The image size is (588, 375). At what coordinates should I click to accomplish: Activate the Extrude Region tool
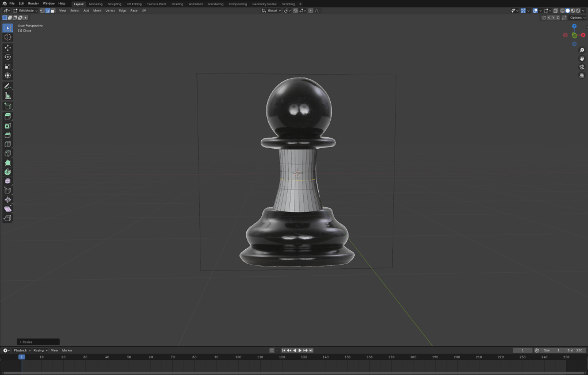click(7, 116)
